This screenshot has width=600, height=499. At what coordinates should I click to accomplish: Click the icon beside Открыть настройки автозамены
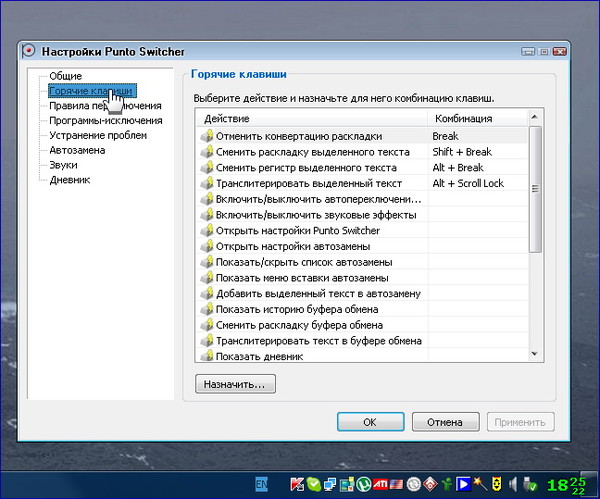tap(207, 246)
